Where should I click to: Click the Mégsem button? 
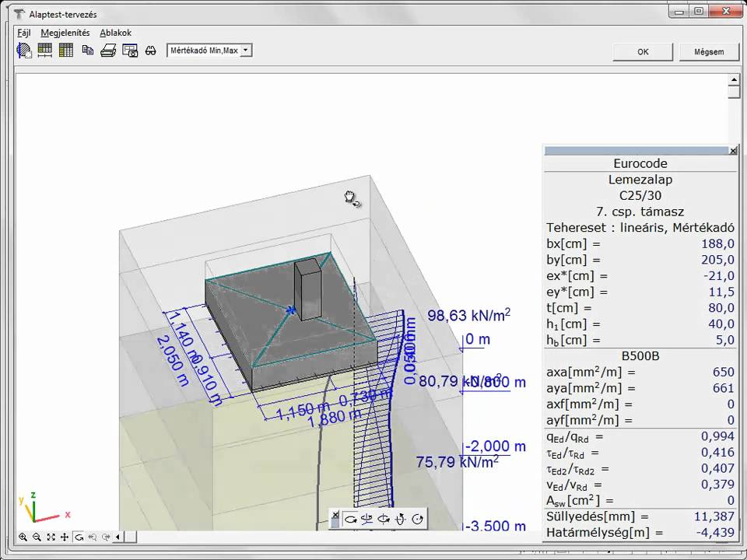point(709,52)
